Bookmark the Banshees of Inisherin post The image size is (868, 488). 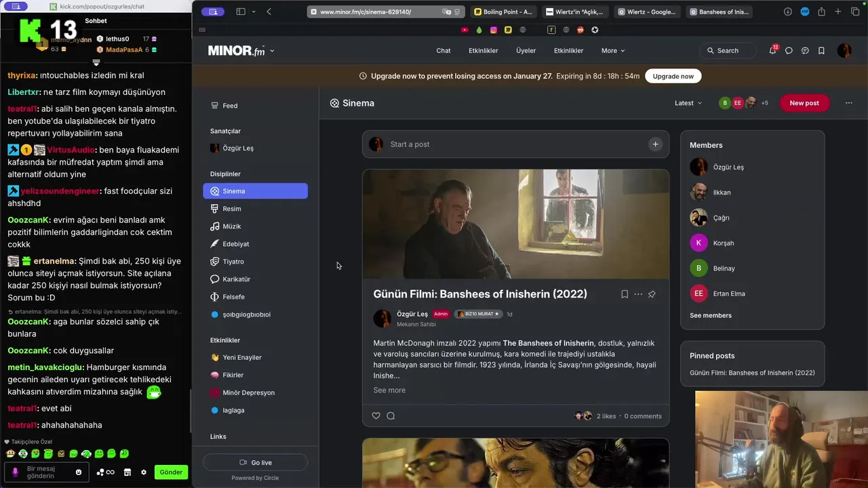pyautogui.click(x=625, y=294)
